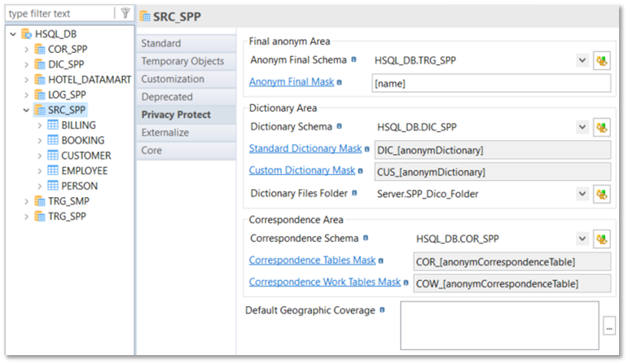Screen dimensions: 628x364
Task: Expand the TRG_SMP tree node
Action: [x=26, y=201]
